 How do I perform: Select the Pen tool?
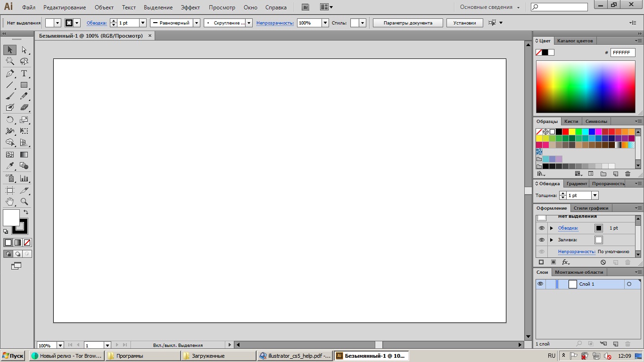coord(10,74)
